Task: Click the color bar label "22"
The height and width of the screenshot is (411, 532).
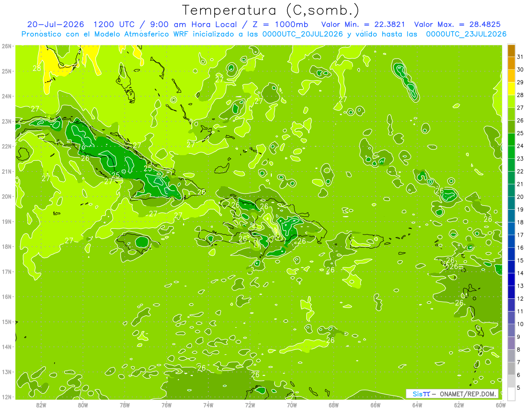Action: 520,172
